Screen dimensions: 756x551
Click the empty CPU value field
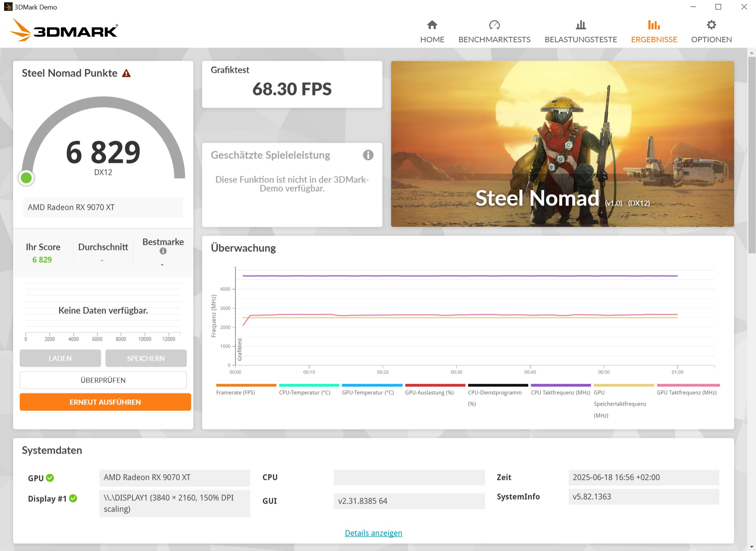point(409,477)
